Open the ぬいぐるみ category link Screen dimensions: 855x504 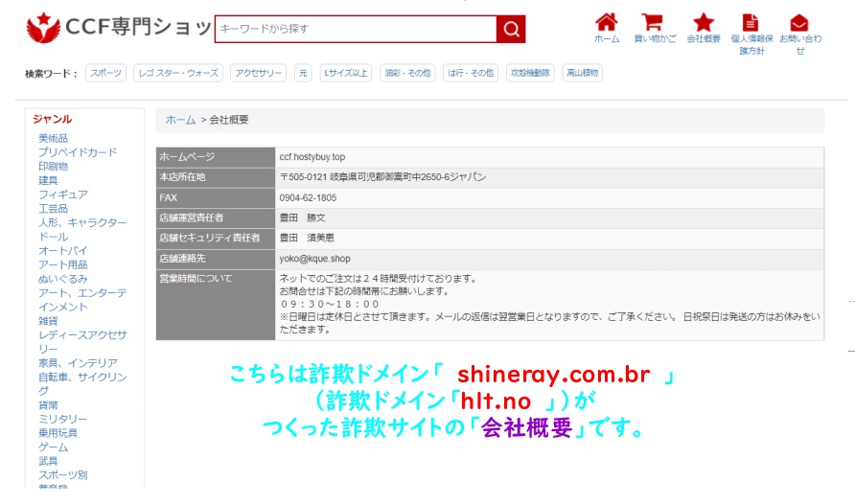pos(62,279)
